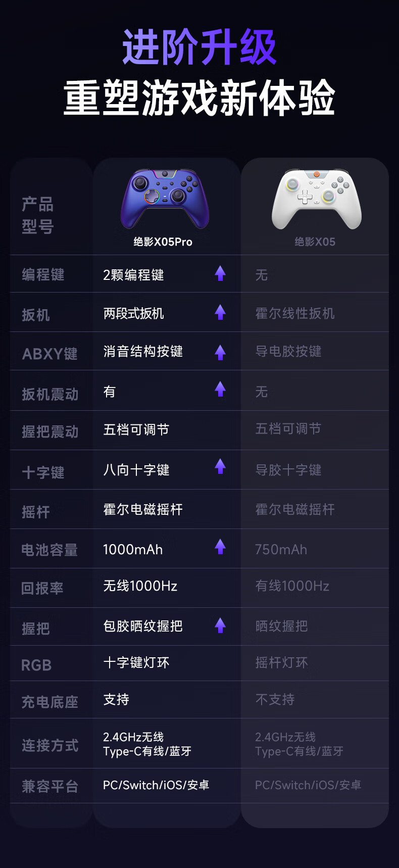Image resolution: width=399 pixels, height=868 pixels.
Task: Click the up arrow next to 消音结构按键
Action: coord(220,352)
